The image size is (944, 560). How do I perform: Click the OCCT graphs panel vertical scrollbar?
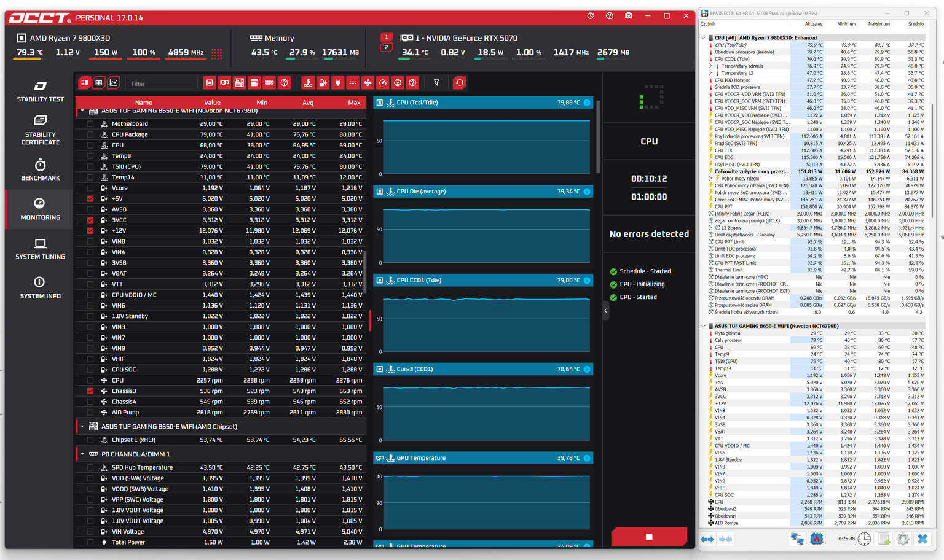[x=598, y=136]
